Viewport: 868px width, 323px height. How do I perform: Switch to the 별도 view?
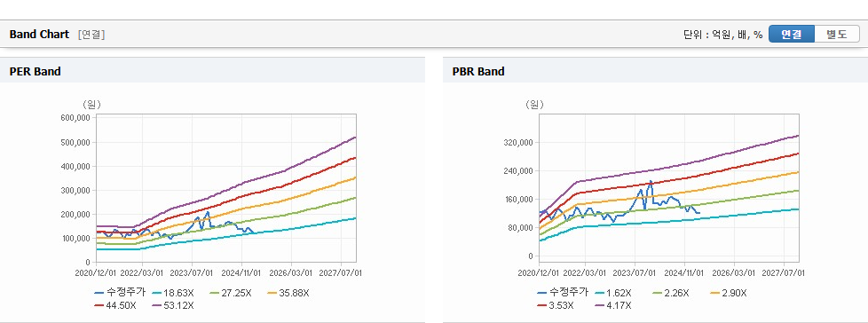click(836, 35)
